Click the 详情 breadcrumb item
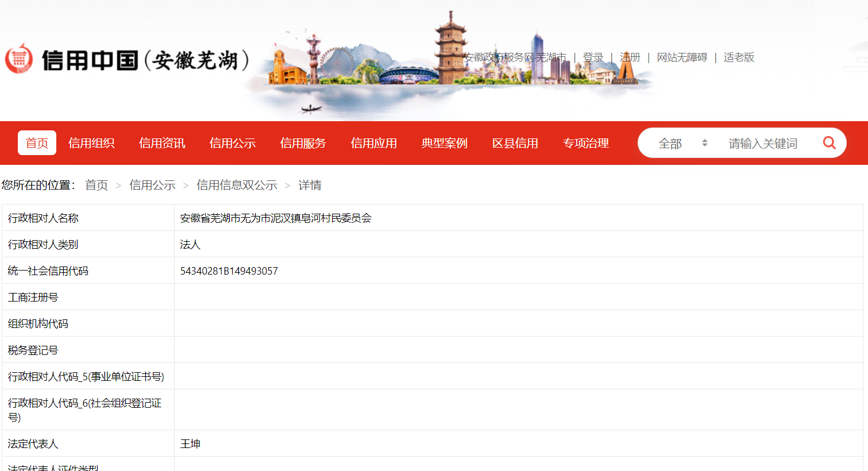 click(x=310, y=185)
